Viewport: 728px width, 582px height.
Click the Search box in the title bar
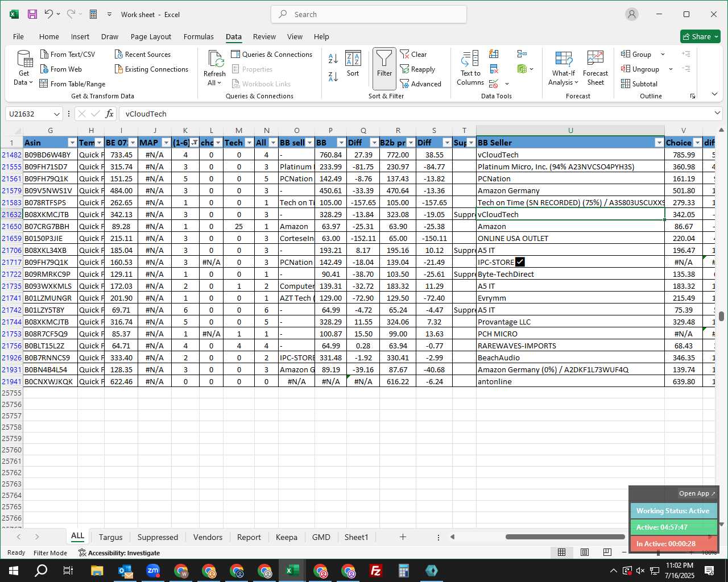(369, 14)
